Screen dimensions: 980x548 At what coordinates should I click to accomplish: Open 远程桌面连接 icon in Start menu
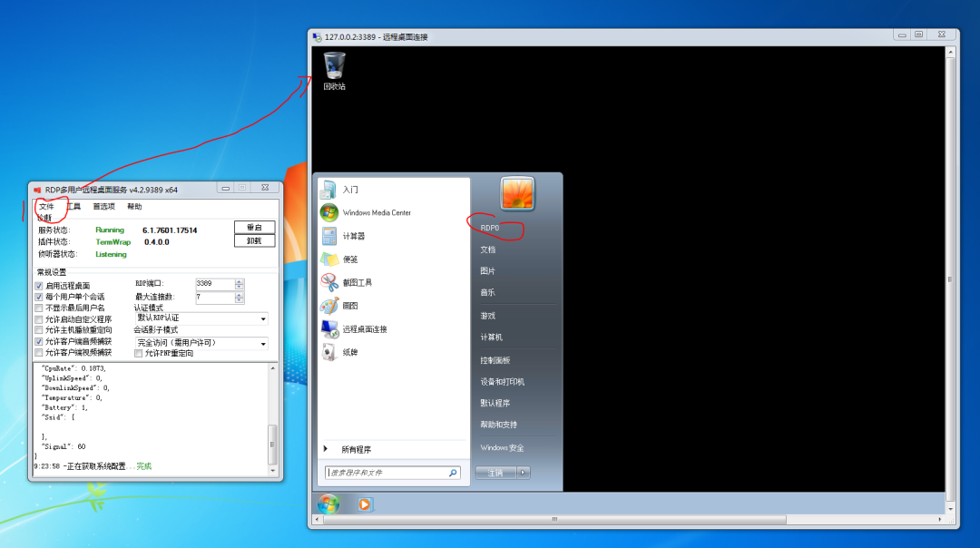(x=328, y=328)
